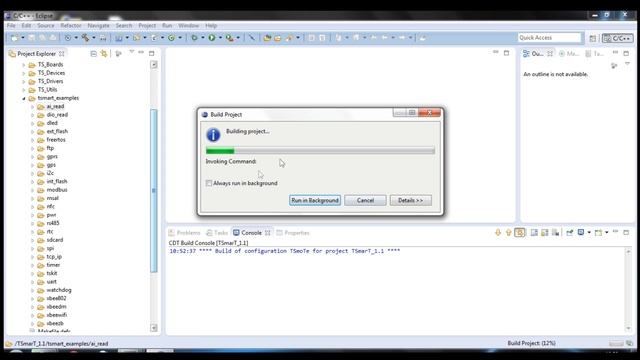
Task: Maximize the Project Explorer panel
Action: point(151,53)
